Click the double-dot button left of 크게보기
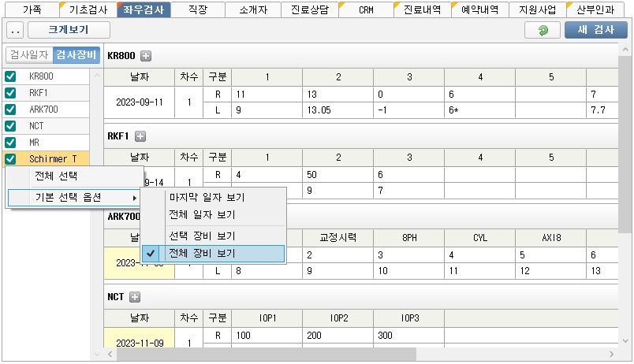The width and height of the screenshot is (634, 364). click(14, 31)
